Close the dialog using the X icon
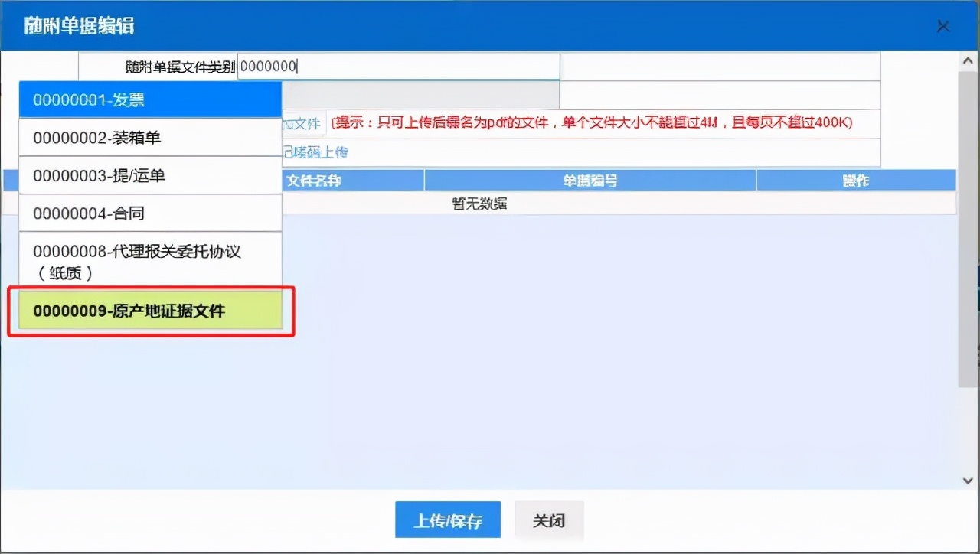Image resolution: width=980 pixels, height=554 pixels. (943, 25)
